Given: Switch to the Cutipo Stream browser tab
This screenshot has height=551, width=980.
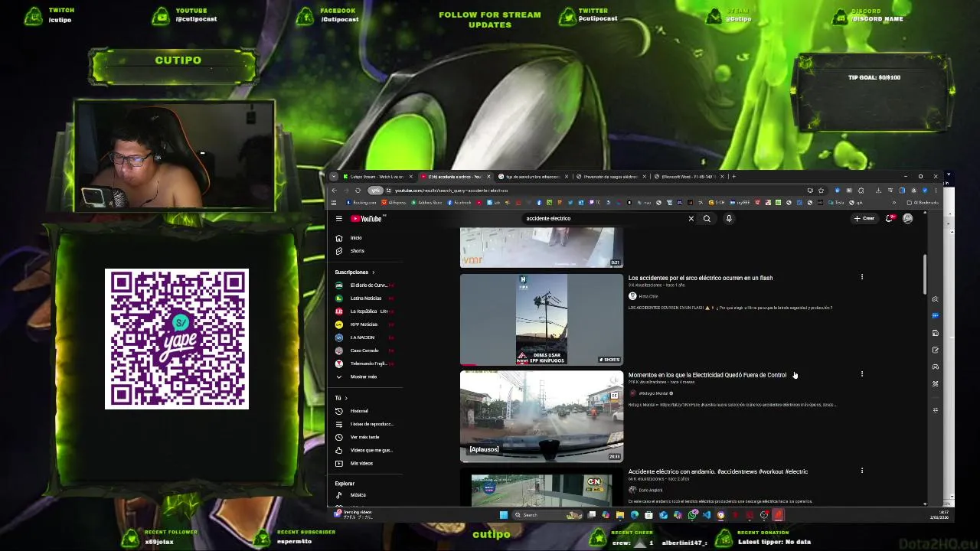Looking at the screenshot, I should 377,177.
